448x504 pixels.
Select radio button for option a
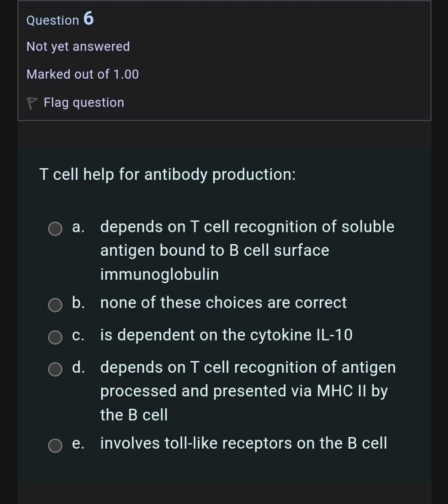(55, 228)
